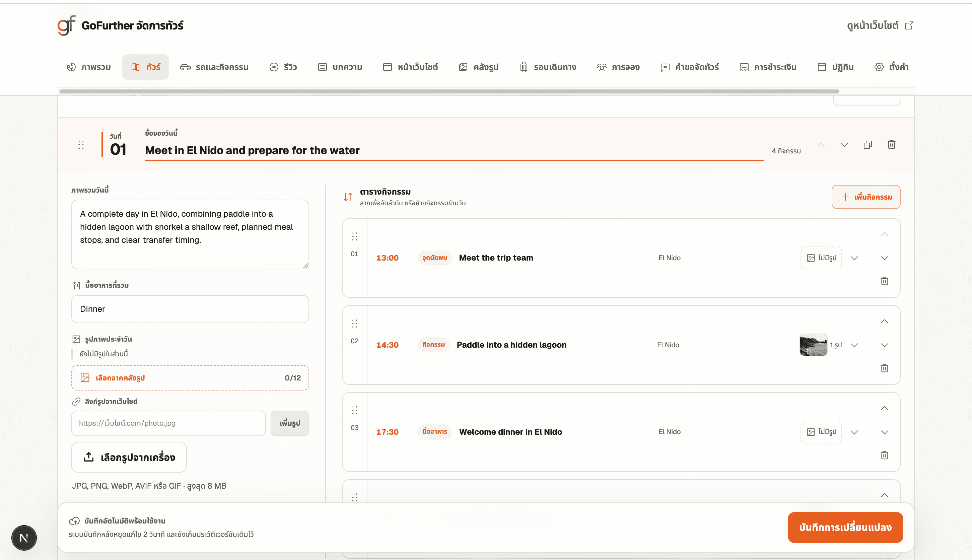Grab handle of Welcome dinner in El Nido
Screen dimensions: 972x560
(x=355, y=410)
